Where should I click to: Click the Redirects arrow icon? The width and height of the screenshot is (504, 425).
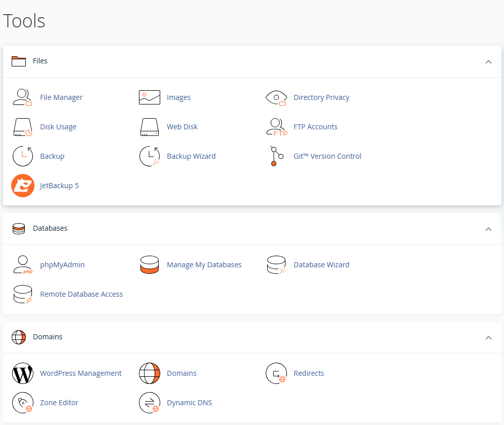(276, 374)
